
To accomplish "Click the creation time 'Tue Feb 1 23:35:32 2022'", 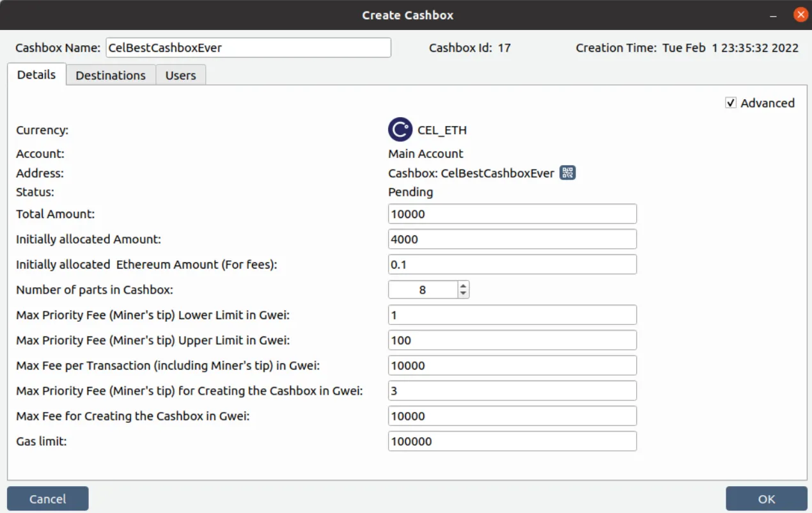I will pos(730,47).
